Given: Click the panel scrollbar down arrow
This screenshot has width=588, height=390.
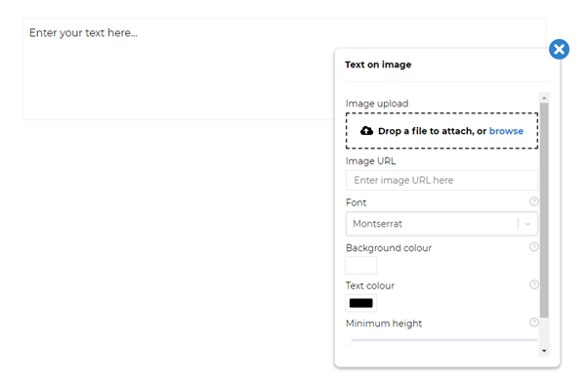Looking at the screenshot, I should coord(544,351).
